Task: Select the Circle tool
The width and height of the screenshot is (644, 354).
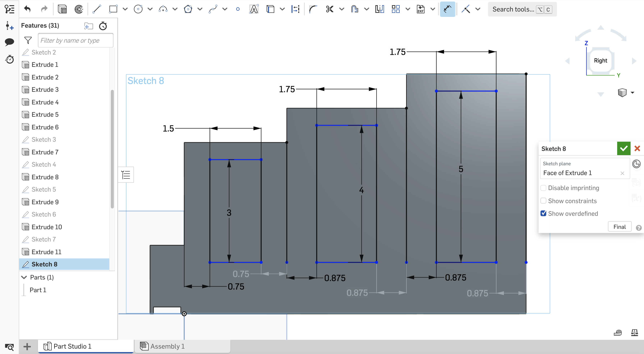Action: (138, 9)
